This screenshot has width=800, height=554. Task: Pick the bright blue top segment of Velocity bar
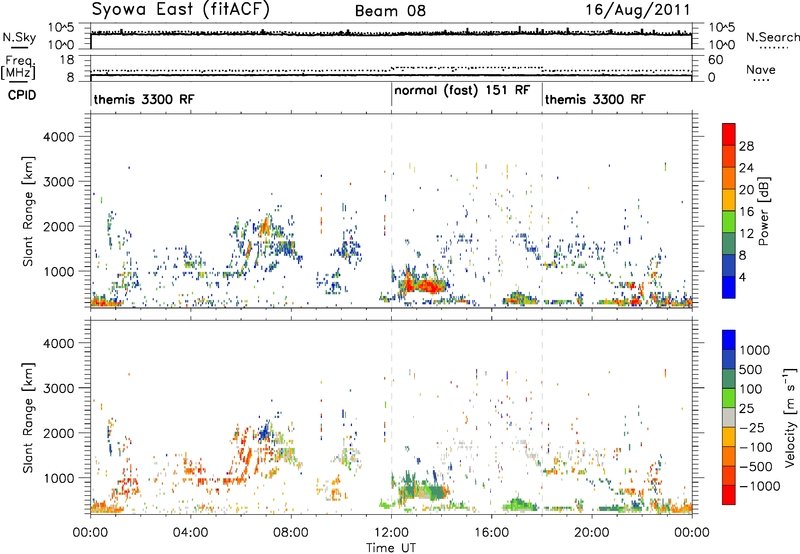[x=729, y=340]
